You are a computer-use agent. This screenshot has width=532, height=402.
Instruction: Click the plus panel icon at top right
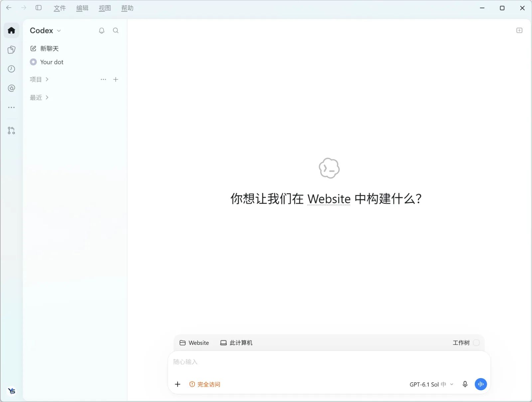point(519,30)
